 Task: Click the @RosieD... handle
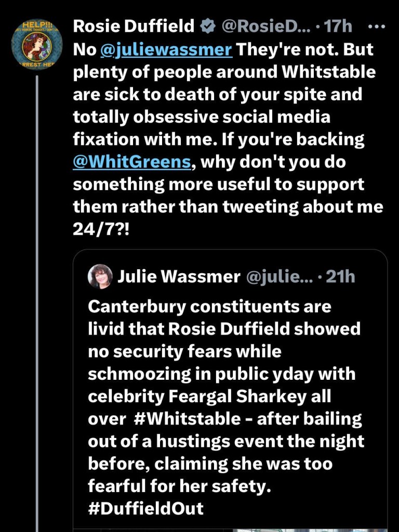click(267, 25)
